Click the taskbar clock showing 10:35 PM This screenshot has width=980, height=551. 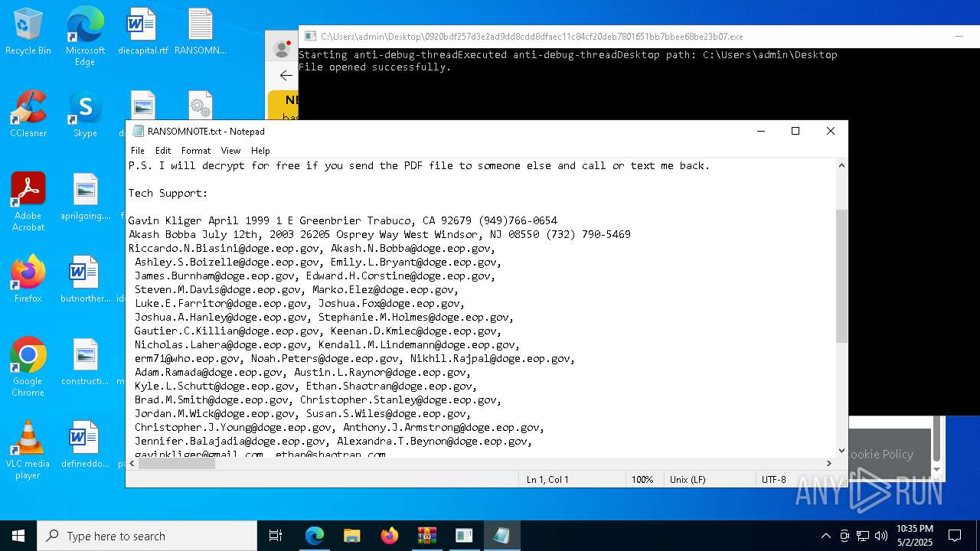tap(914, 535)
